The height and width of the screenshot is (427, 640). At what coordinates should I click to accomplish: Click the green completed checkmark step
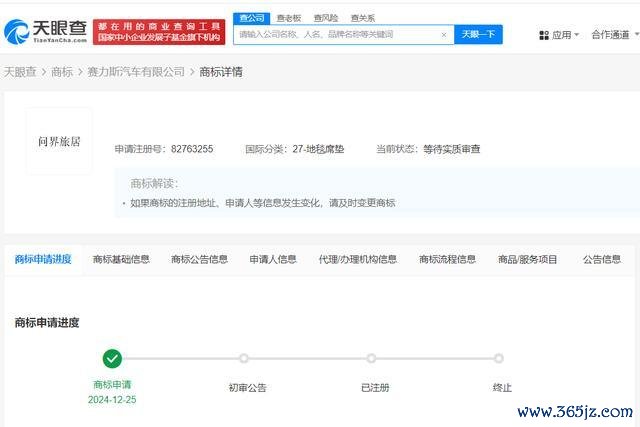pyautogui.click(x=112, y=359)
